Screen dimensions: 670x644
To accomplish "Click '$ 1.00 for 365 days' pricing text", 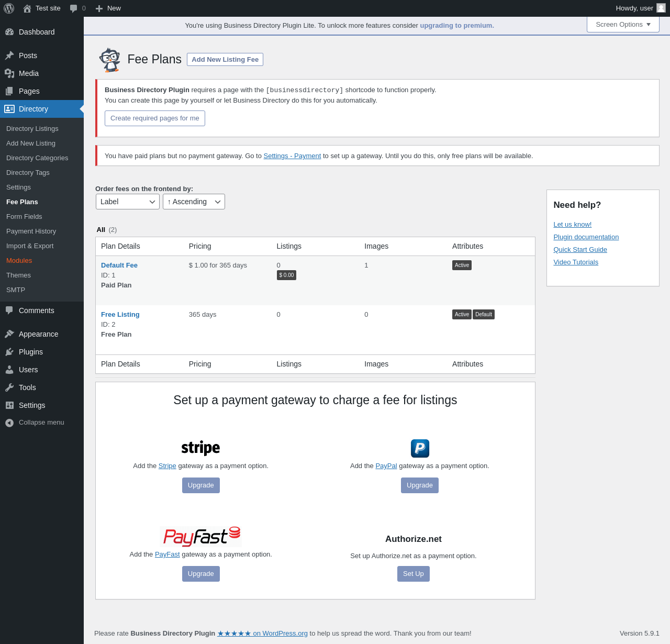I will (218, 265).
